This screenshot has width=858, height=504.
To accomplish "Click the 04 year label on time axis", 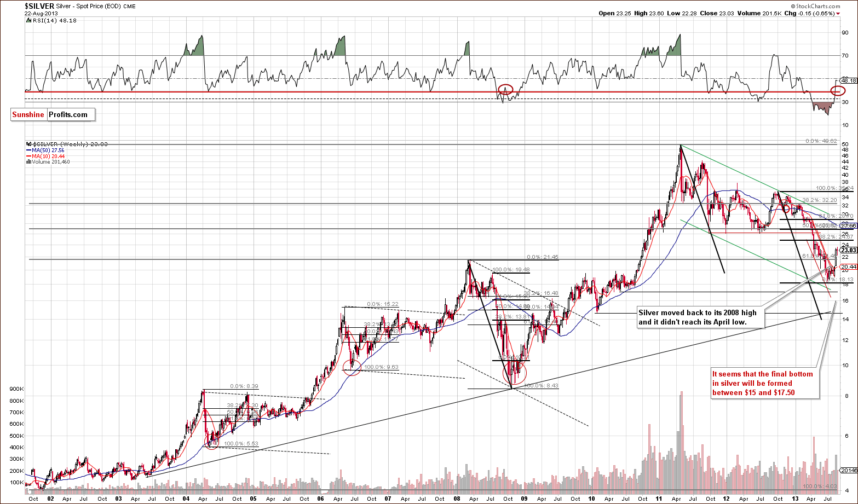I will [x=186, y=499].
